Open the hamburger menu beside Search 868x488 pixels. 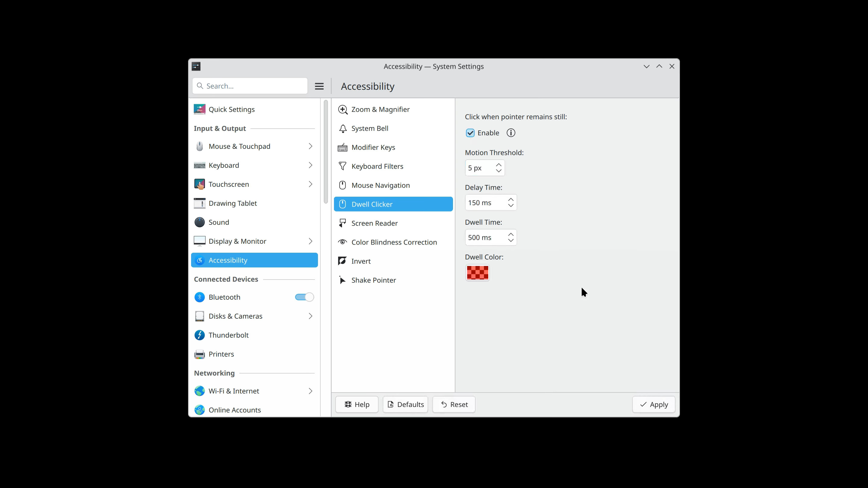[319, 86]
